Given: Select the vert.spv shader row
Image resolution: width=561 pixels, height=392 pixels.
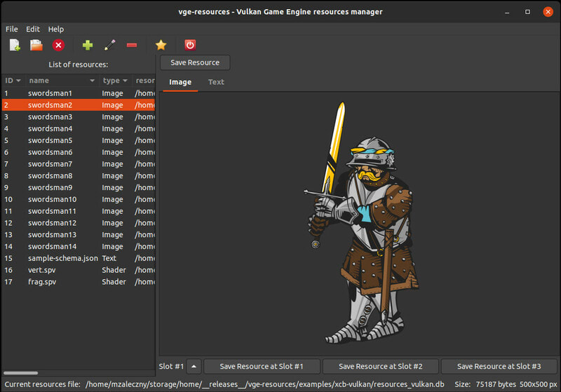Looking at the screenshot, I should tap(42, 270).
